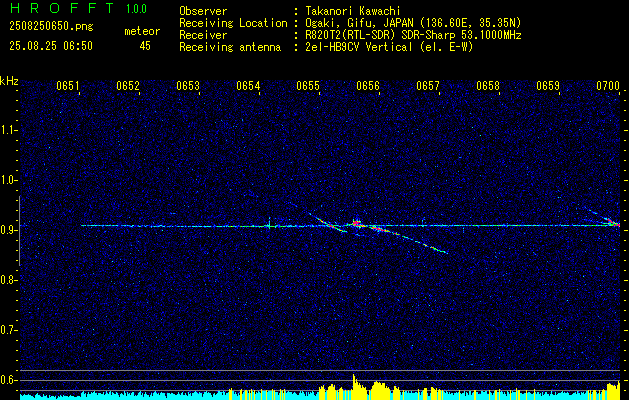This screenshot has width=629, height=400.
Task: Click the 0654 time marker
Action: point(247,85)
